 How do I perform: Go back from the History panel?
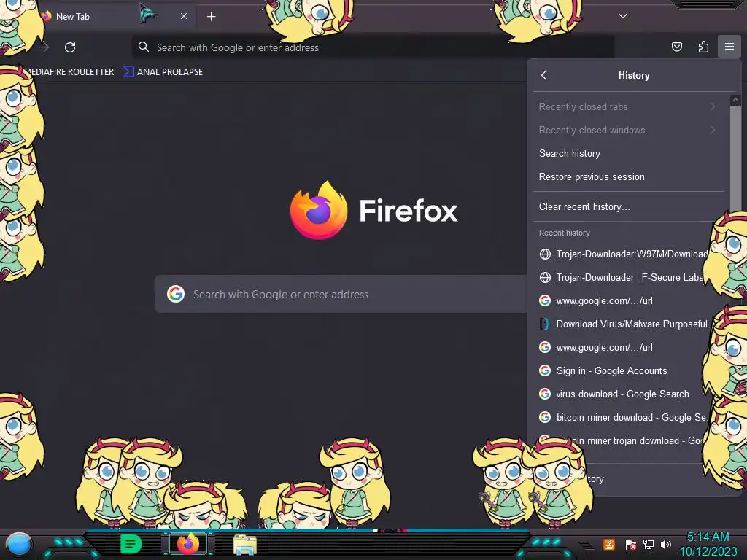543,75
